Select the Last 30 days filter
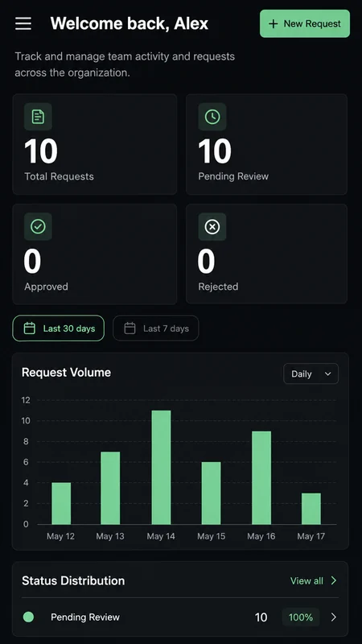The height and width of the screenshot is (644, 362). point(58,328)
